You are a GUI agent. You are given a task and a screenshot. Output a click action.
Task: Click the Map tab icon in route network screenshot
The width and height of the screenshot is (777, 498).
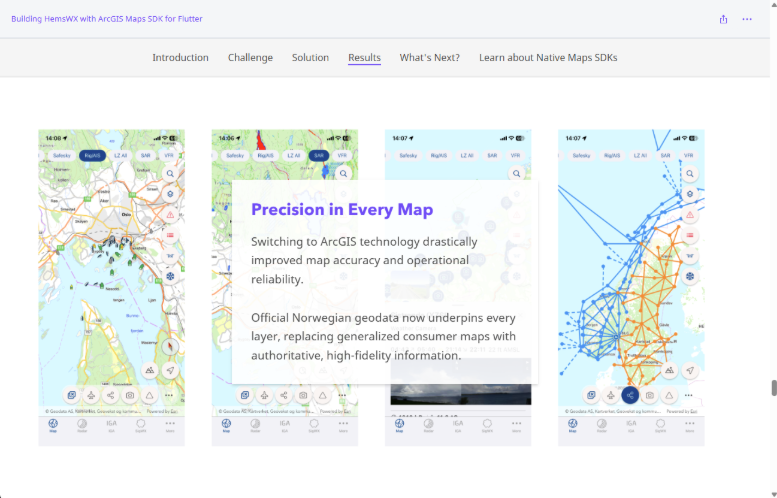(572, 425)
